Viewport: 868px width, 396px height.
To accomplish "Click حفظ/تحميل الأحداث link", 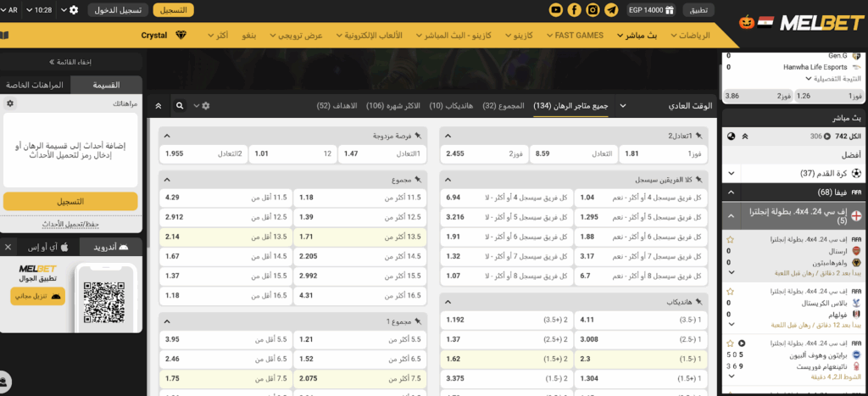I will point(70,225).
